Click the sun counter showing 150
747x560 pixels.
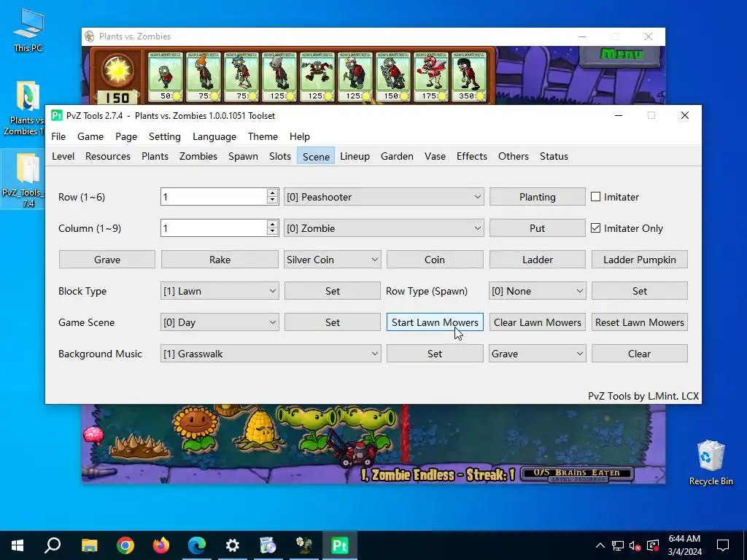(117, 98)
